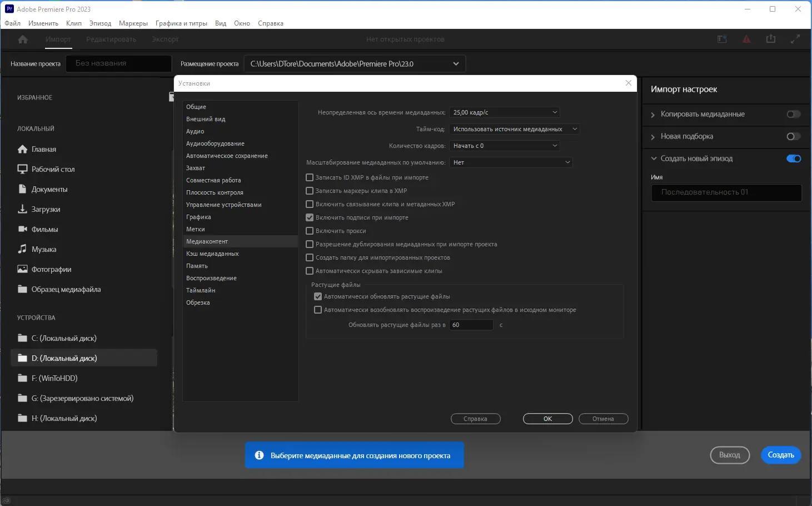Click the Справка button in the dialog

476,419
